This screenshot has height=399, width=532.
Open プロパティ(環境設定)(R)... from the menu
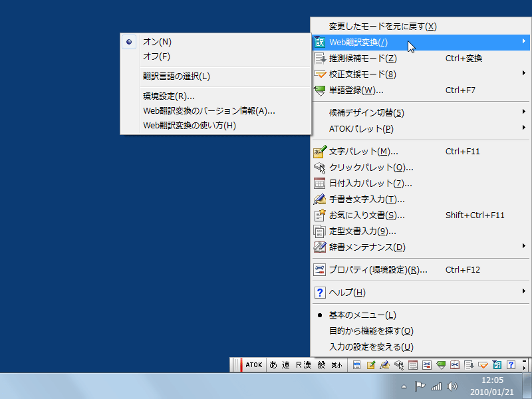click(x=421, y=270)
